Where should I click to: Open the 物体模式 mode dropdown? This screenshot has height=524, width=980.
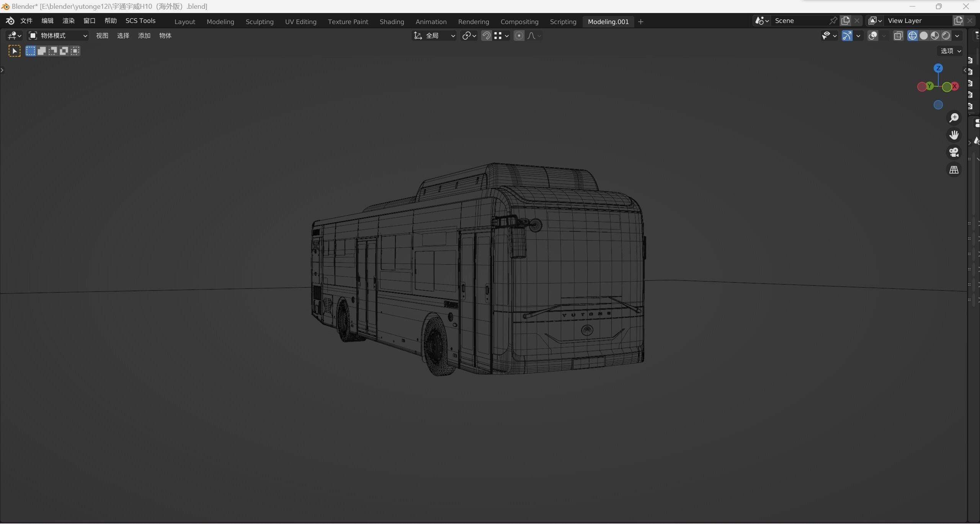tap(58, 36)
